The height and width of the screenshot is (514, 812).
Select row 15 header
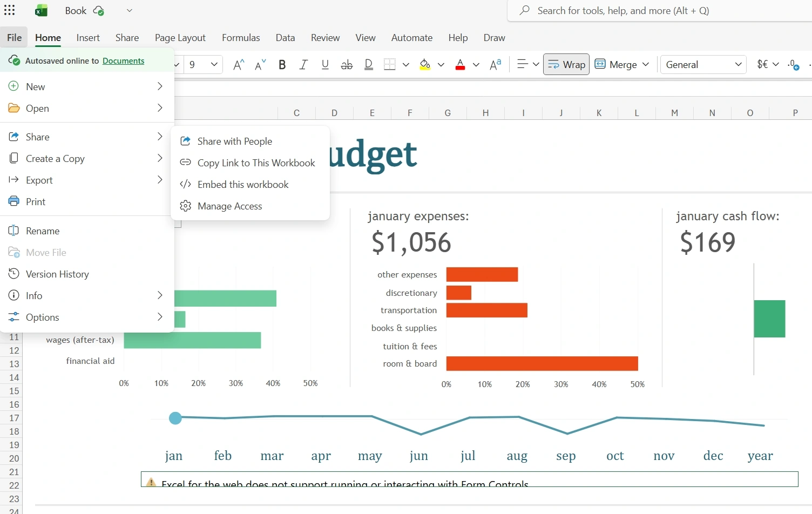pos(11,391)
